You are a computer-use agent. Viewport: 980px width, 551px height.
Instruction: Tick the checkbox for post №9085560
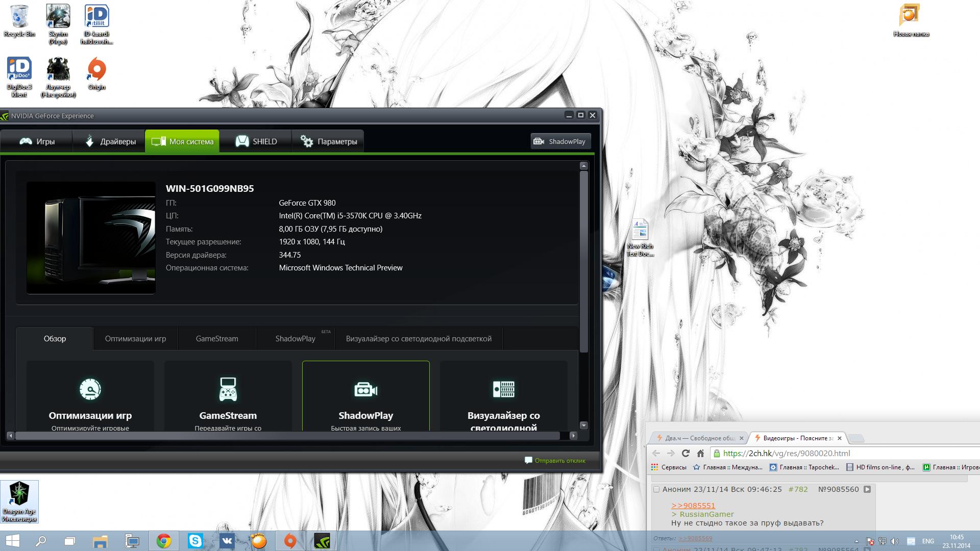656,489
